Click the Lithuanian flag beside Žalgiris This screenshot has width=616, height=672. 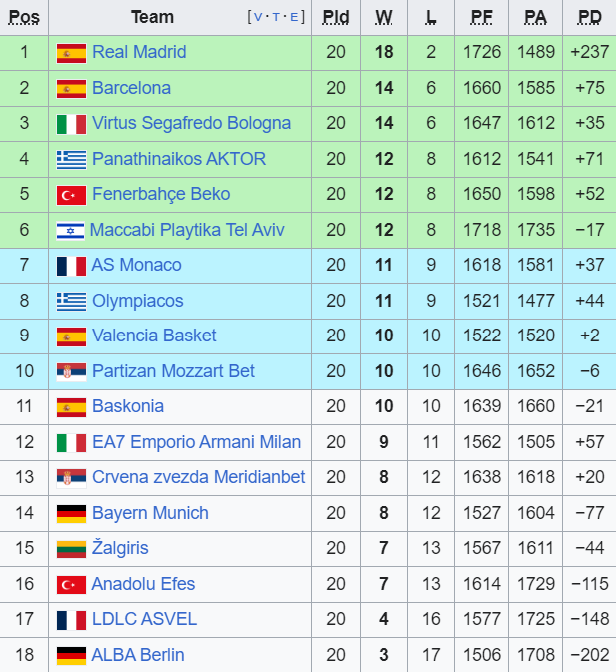point(71,549)
